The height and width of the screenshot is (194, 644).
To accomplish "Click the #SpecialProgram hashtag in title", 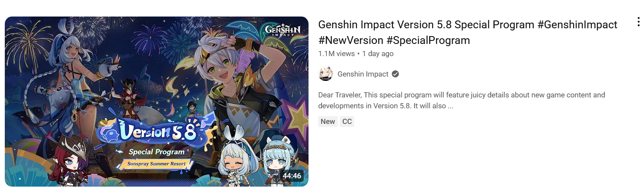I will tap(428, 40).
